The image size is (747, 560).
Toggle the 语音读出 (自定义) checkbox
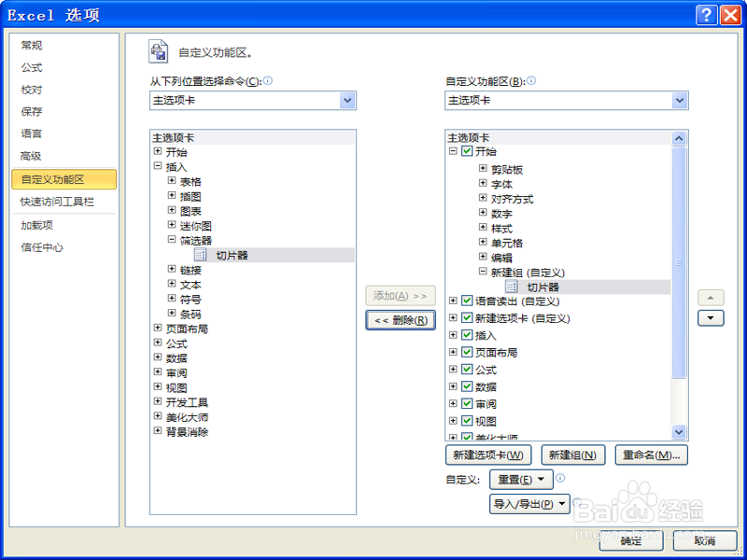[x=467, y=301]
